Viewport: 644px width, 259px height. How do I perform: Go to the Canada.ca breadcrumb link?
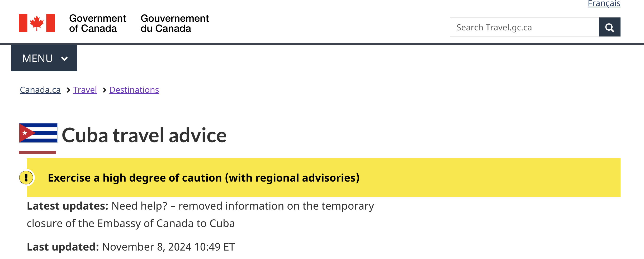point(40,90)
